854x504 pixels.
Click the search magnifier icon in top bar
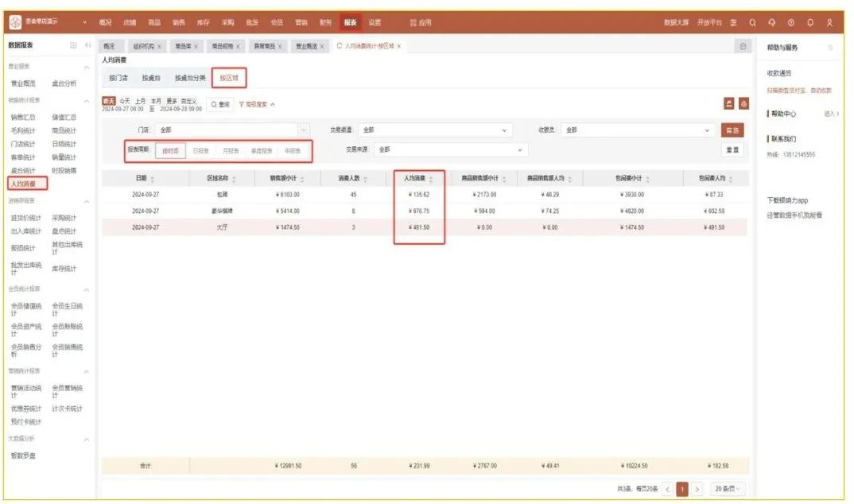coord(752,22)
